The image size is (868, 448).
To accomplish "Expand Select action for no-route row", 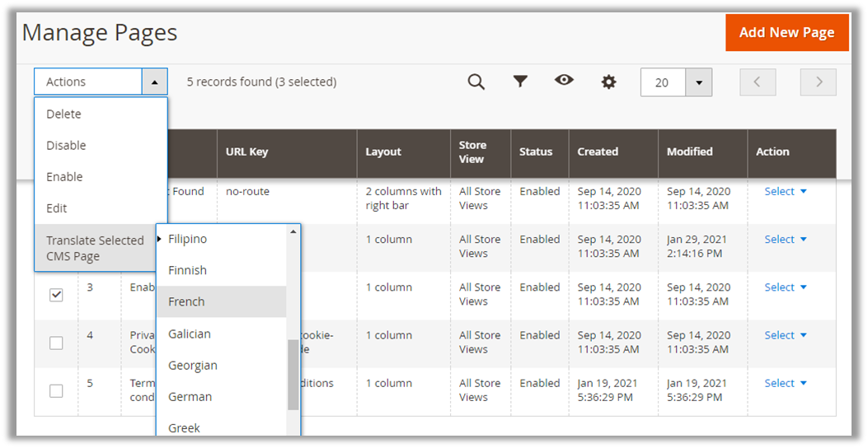I will coord(785,192).
